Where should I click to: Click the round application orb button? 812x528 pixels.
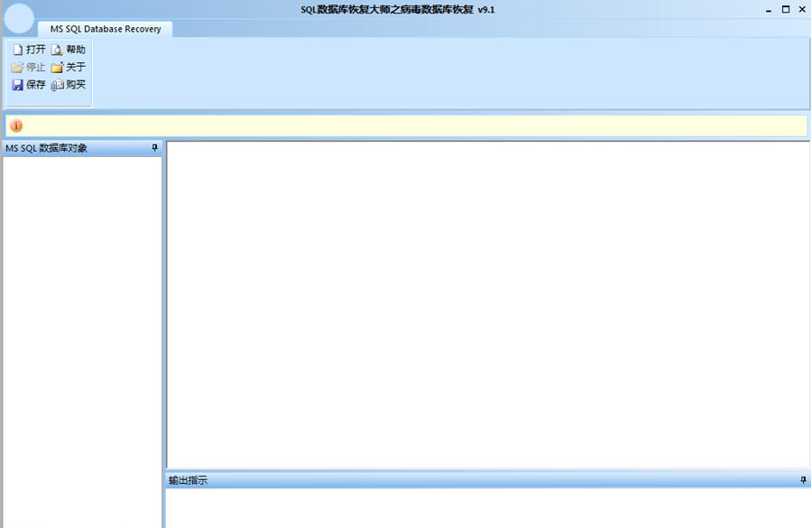(x=19, y=18)
